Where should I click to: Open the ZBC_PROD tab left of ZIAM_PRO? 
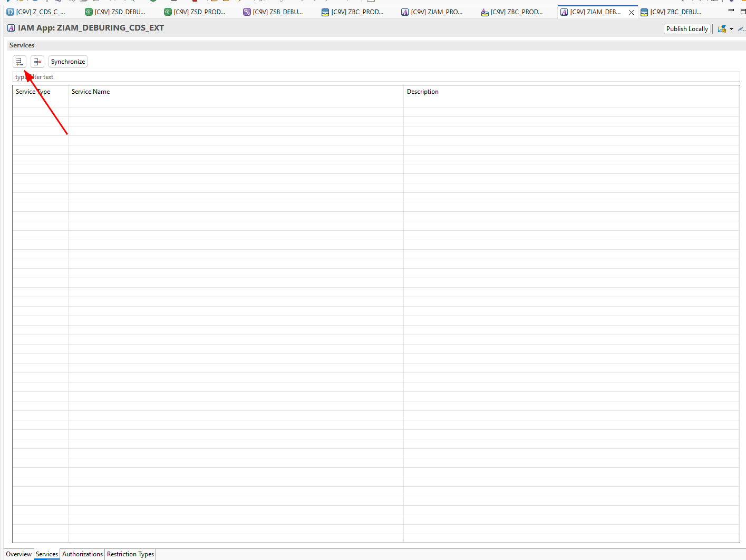tap(353, 12)
